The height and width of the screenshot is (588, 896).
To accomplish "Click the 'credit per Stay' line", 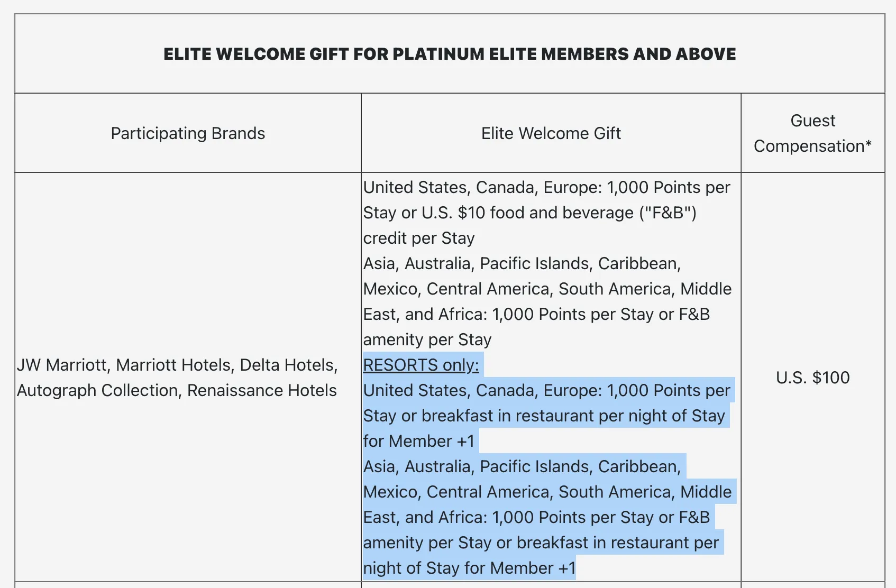I will click(419, 238).
